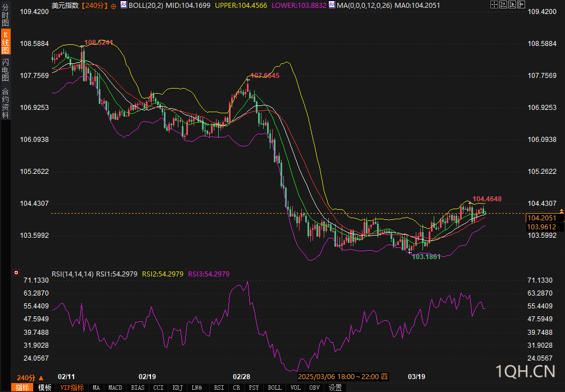The width and height of the screenshot is (565, 392).
Task: Click the UPPER:104.4566 value text
Action: point(241,6)
